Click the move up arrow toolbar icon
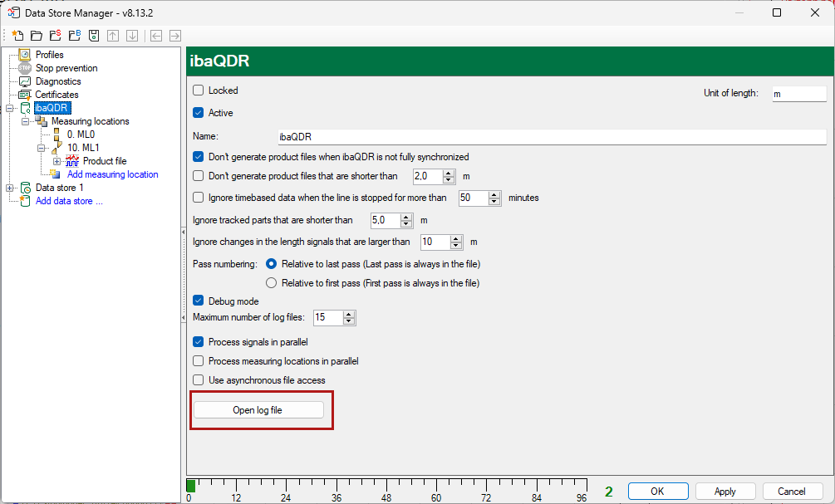835x504 pixels. [113, 36]
